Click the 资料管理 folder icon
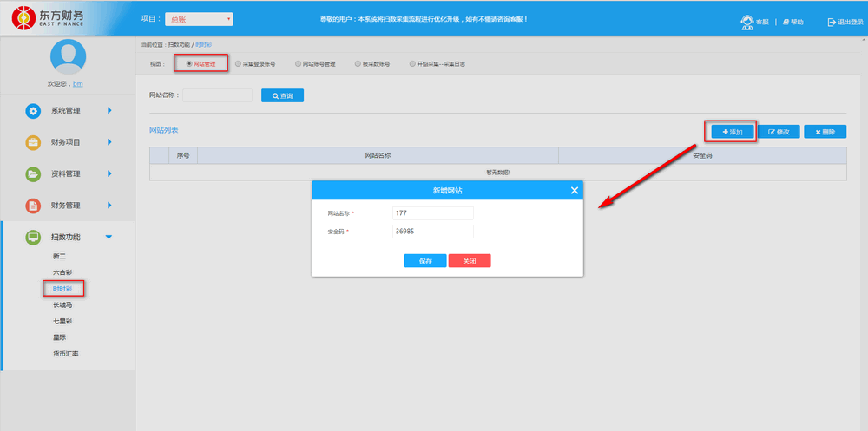The image size is (868, 431). [x=33, y=173]
